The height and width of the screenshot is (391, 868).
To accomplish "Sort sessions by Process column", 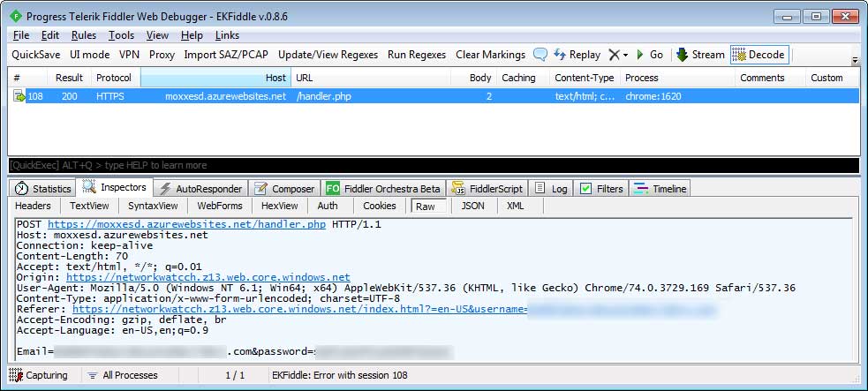I will point(677,78).
